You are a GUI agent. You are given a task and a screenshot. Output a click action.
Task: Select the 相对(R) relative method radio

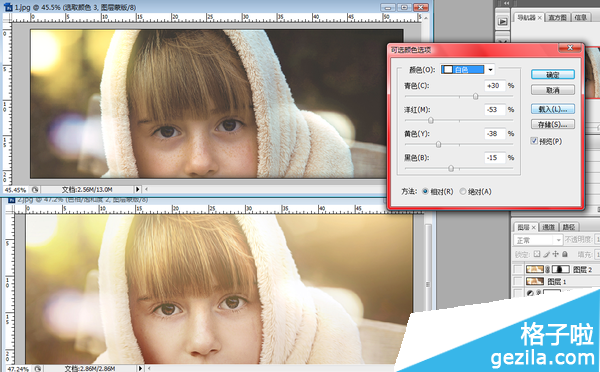(425, 191)
